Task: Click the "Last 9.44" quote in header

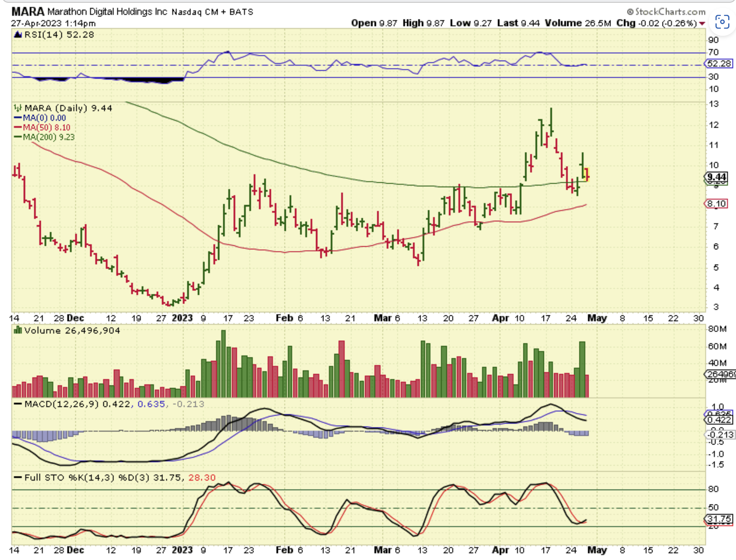Action: coord(519,23)
